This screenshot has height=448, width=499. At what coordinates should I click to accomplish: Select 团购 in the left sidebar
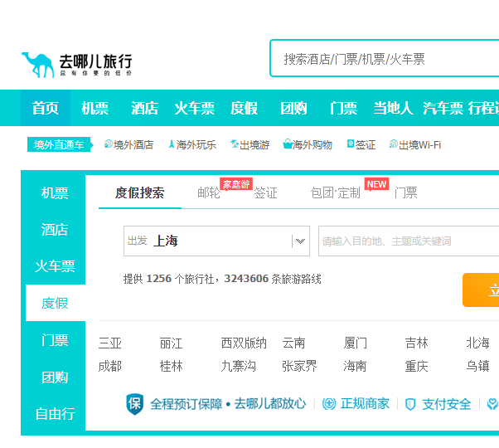[x=55, y=377]
